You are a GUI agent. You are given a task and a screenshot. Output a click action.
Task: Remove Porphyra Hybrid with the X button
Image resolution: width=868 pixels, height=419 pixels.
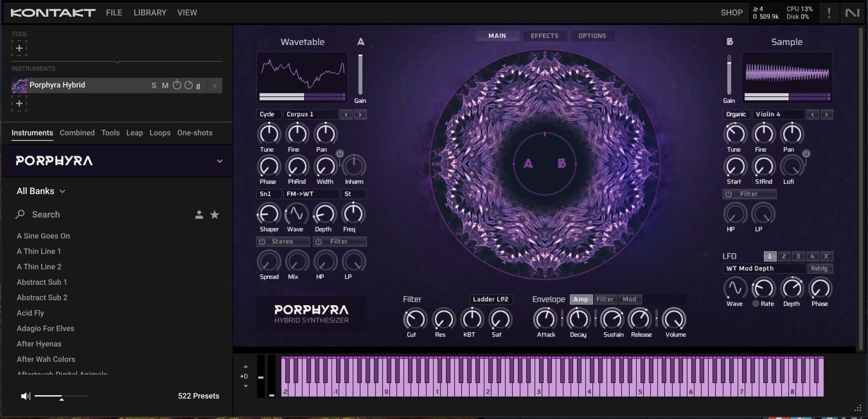pos(215,86)
